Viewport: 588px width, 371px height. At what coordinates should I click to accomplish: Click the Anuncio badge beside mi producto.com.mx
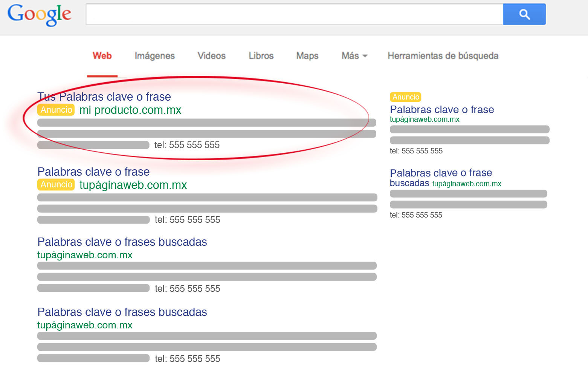click(x=56, y=110)
